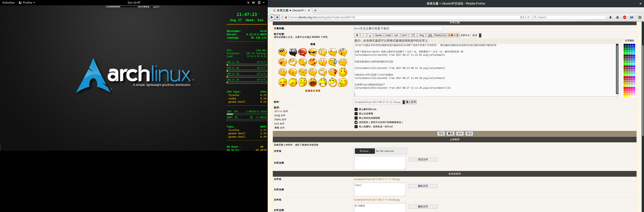Insert Quote BBCode tag
The height and width of the screenshot is (212, 644).
[x=378, y=35]
